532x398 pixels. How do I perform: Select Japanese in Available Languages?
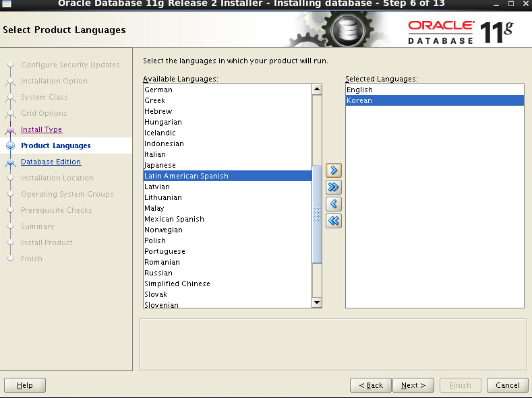[227, 165]
